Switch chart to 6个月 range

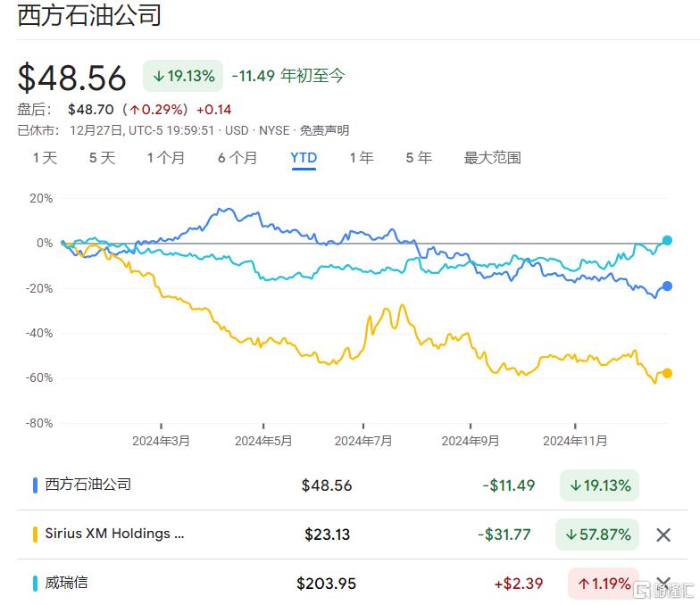[x=237, y=158]
